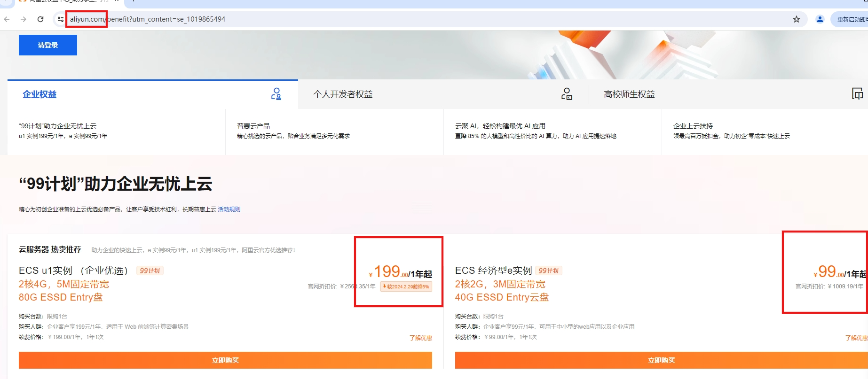Image resolution: width=868 pixels, height=379 pixels.
Task: Open the 云聚 AI 轻松构建最优 AI 应用 section
Action: pyautogui.click(x=552, y=131)
